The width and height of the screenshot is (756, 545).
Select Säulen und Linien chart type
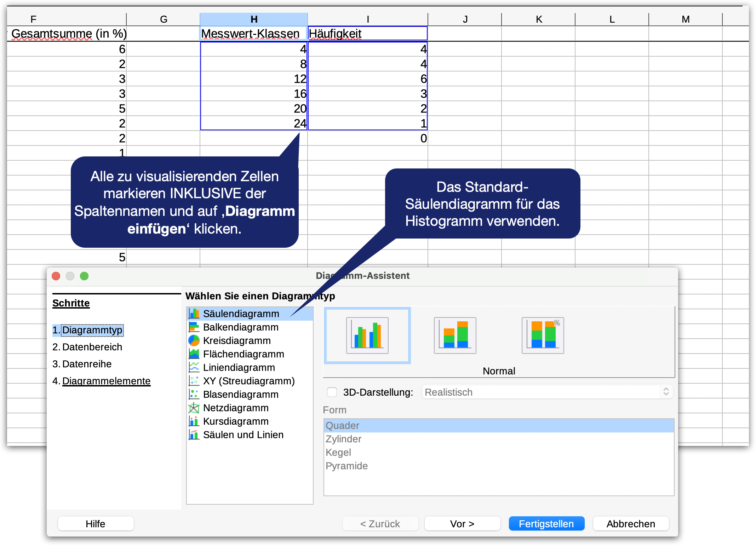tap(243, 435)
